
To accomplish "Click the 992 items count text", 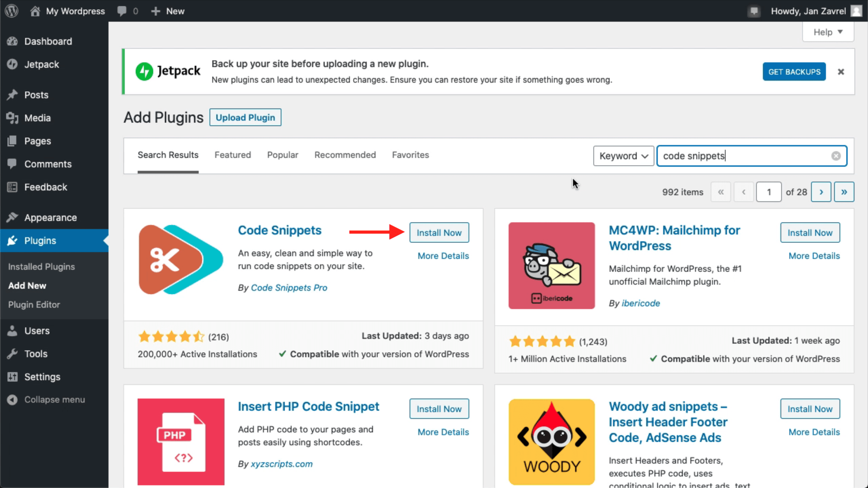I will [683, 192].
